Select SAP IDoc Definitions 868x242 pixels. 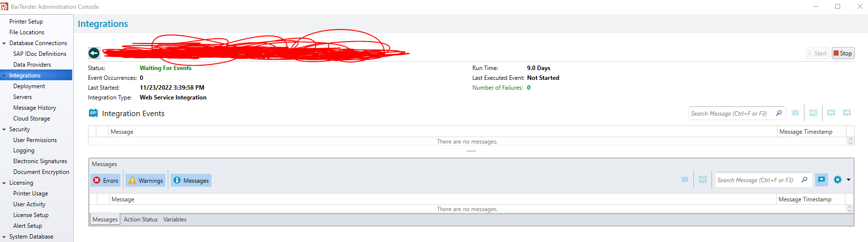[40, 54]
